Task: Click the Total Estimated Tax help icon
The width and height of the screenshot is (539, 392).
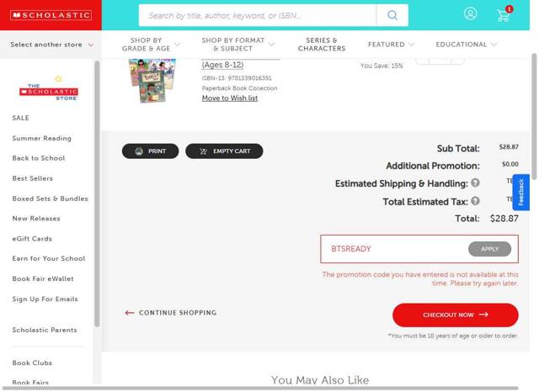Action: tap(475, 201)
